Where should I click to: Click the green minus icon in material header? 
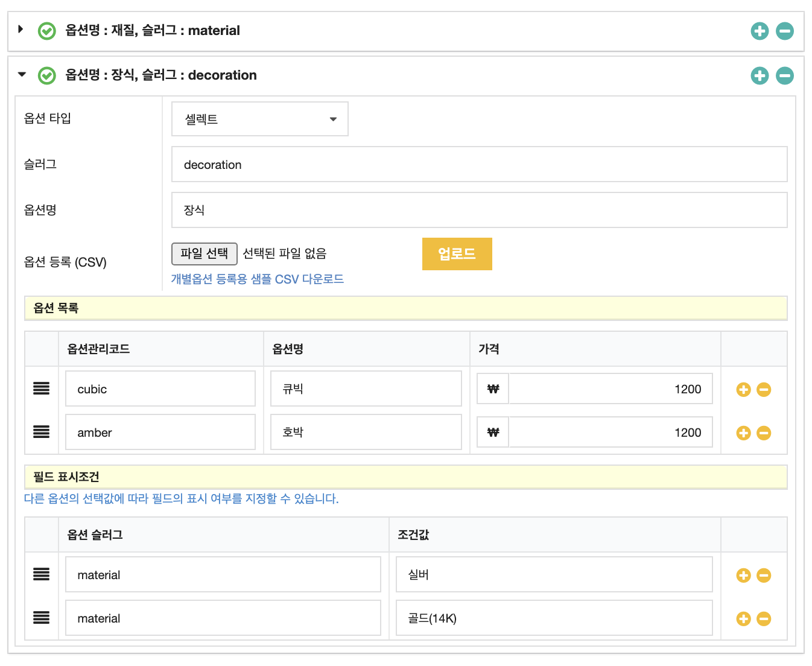pos(784,31)
